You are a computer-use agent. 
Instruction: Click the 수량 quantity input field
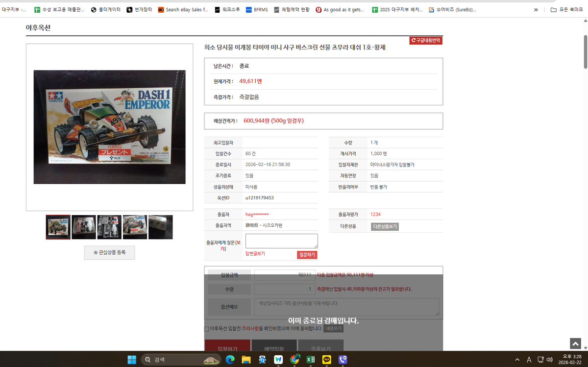tap(284, 289)
